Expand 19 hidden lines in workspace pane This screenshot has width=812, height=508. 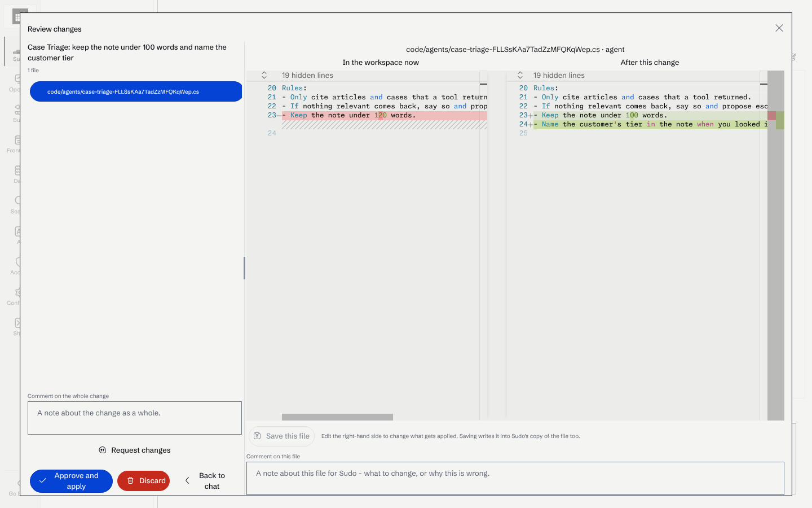264,75
